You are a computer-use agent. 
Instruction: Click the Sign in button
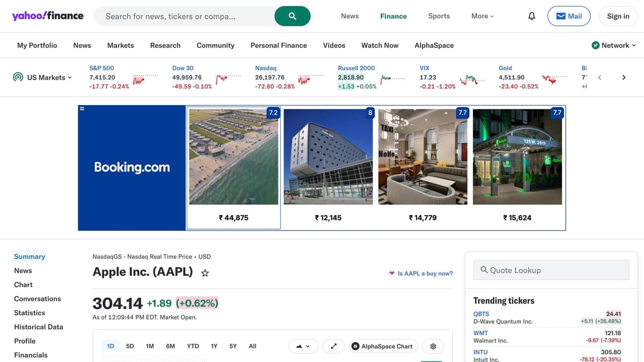point(618,16)
